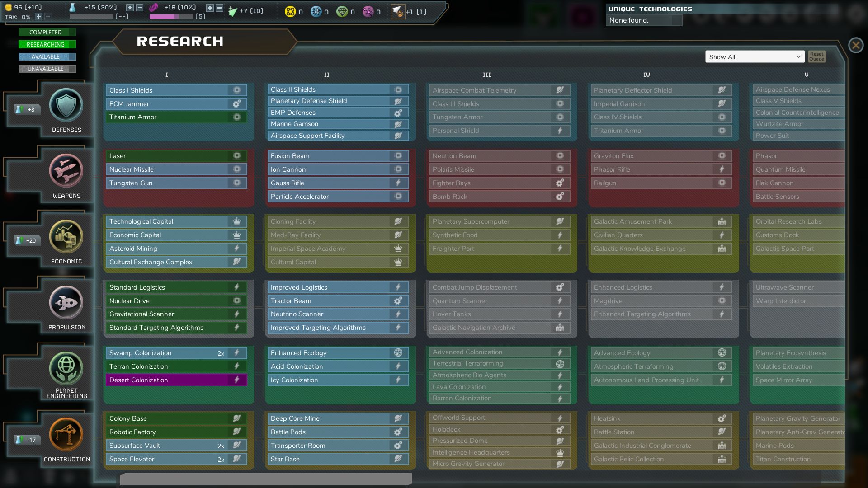Close the Research screen

tap(855, 45)
